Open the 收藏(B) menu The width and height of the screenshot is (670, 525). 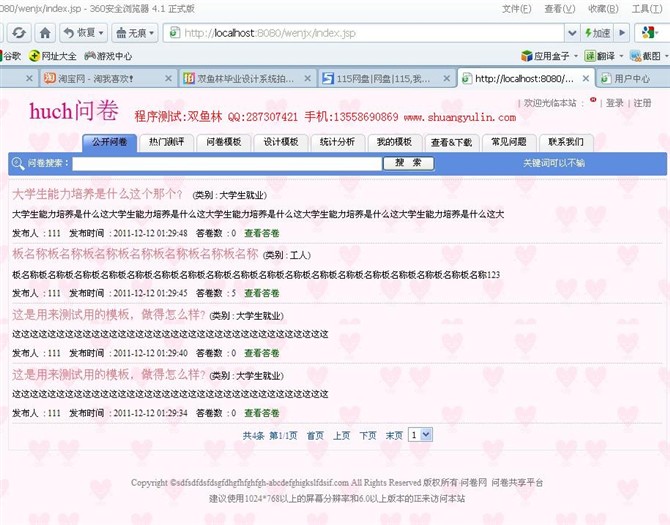[603, 9]
